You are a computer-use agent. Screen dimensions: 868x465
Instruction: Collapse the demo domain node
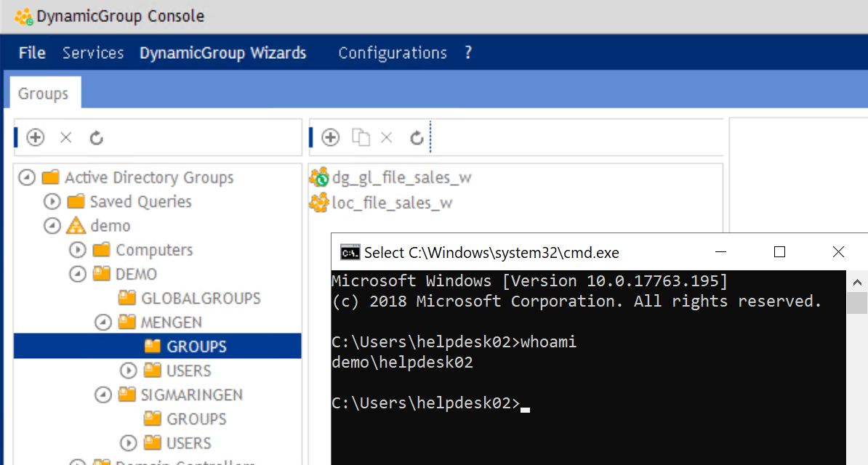[x=52, y=226]
